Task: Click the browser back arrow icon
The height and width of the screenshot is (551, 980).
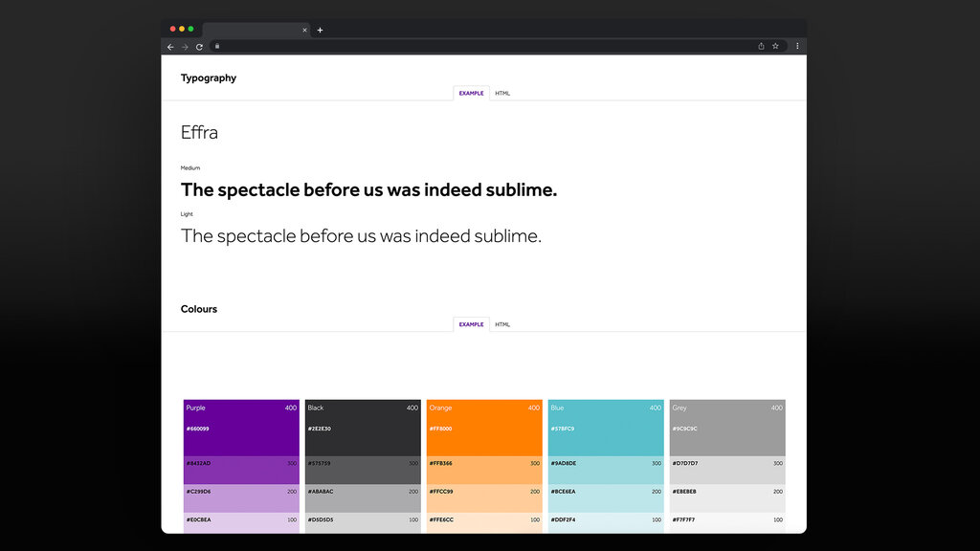Action: [x=169, y=46]
